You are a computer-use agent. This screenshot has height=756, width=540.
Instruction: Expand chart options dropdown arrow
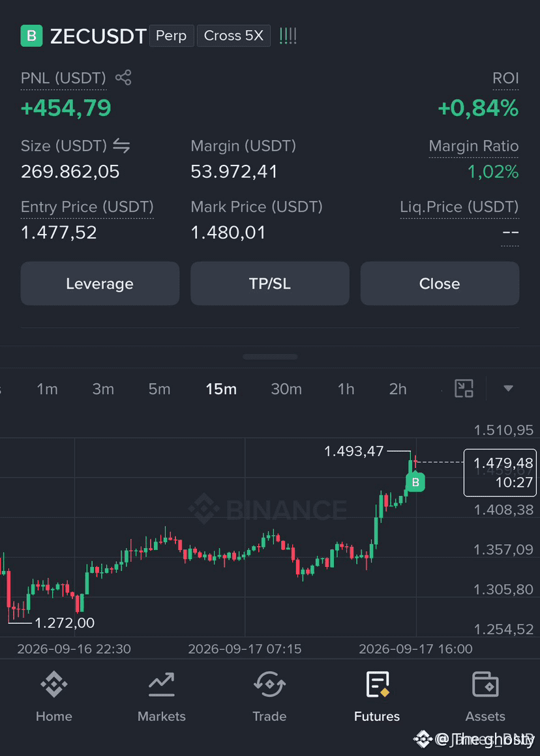click(508, 388)
